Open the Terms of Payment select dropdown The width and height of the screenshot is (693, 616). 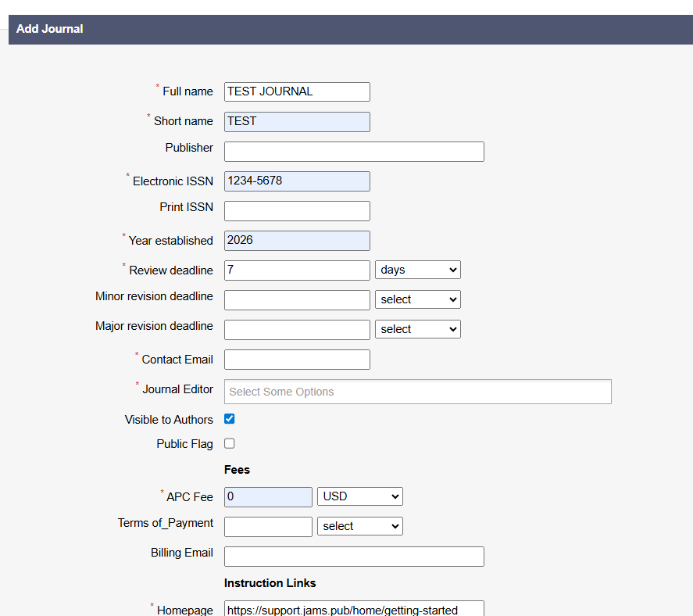pos(359,526)
